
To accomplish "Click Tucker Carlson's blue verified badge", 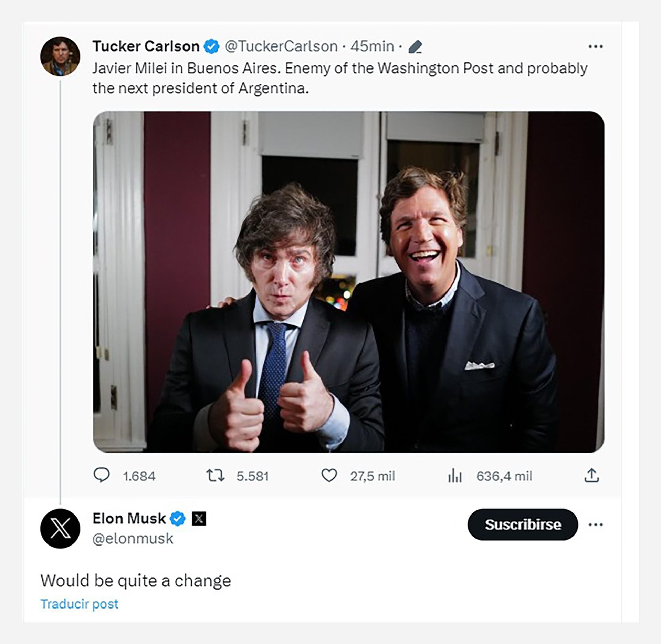I will pyautogui.click(x=211, y=46).
